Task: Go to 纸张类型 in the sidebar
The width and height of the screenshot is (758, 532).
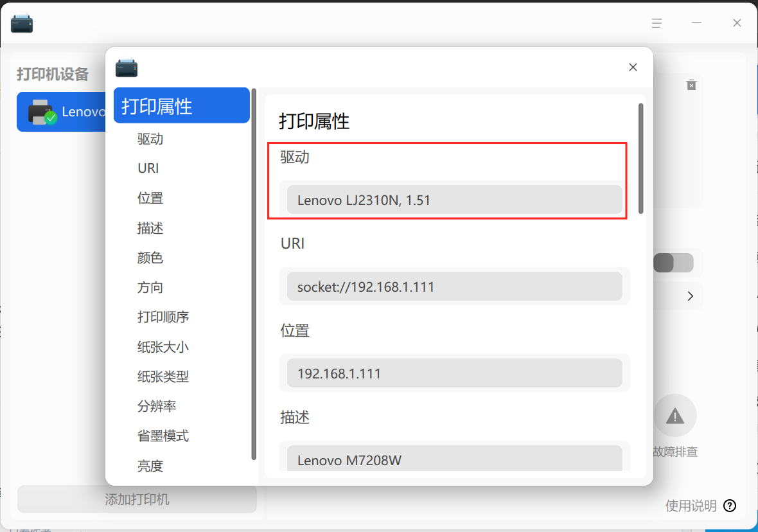Action: (x=163, y=377)
